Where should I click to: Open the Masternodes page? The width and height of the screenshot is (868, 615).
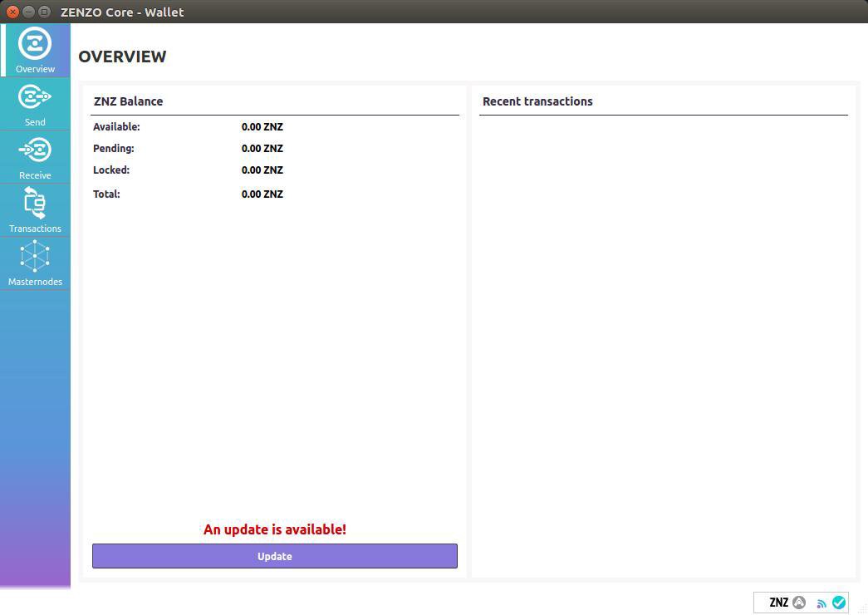(x=35, y=263)
